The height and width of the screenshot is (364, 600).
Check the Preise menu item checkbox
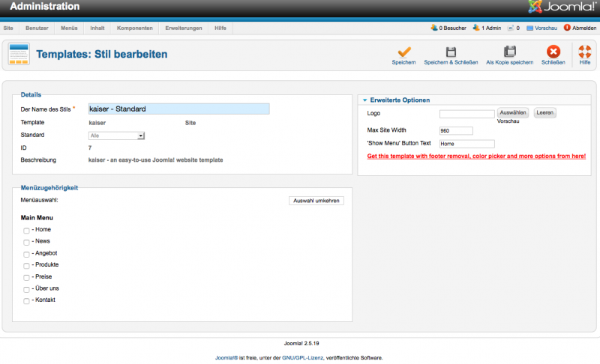(x=26, y=277)
